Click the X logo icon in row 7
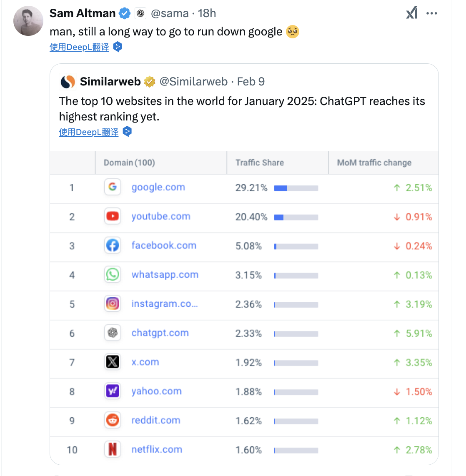This screenshot has height=476, width=466. click(x=113, y=362)
